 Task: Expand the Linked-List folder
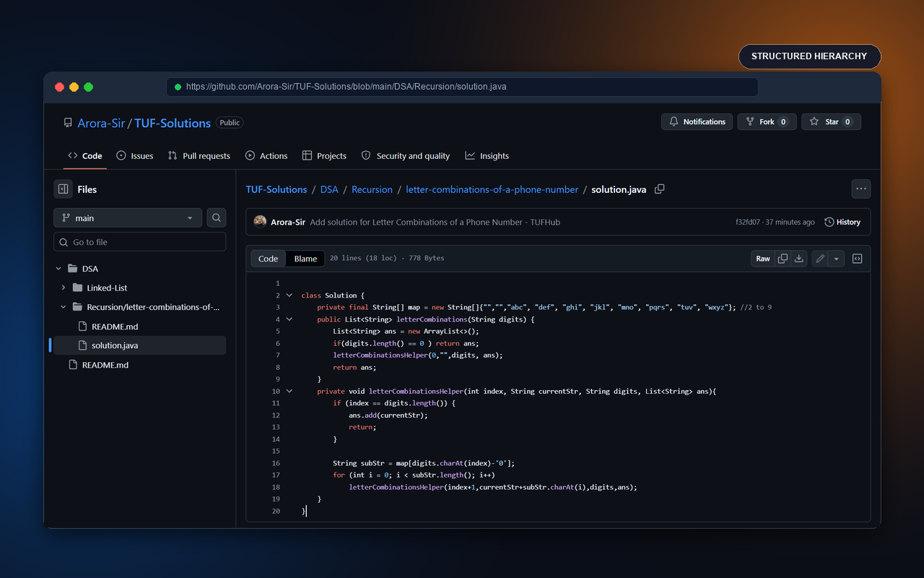(64, 288)
